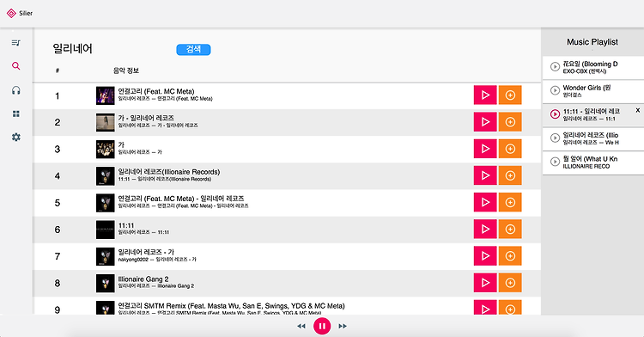Open album thumbnail of track 2
This screenshot has width=644, height=337.
pos(105,122)
